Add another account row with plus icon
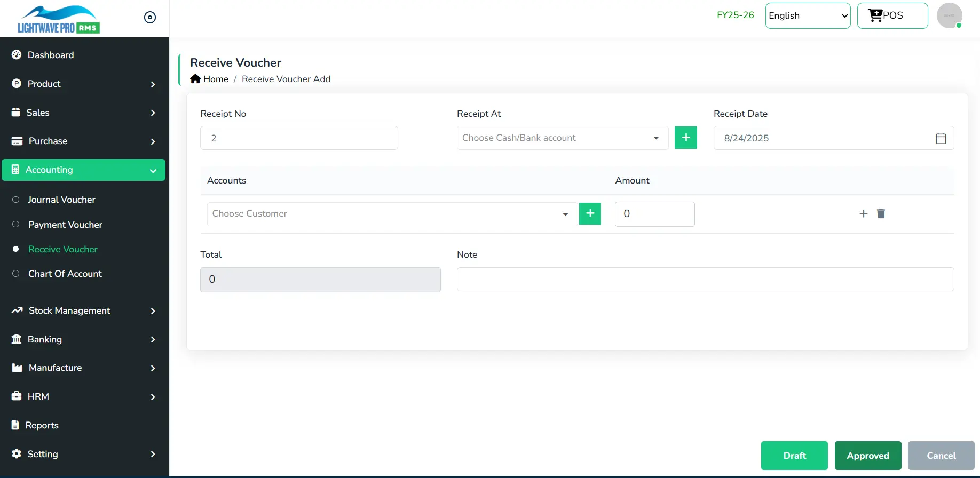The width and height of the screenshot is (980, 478). 863,213
